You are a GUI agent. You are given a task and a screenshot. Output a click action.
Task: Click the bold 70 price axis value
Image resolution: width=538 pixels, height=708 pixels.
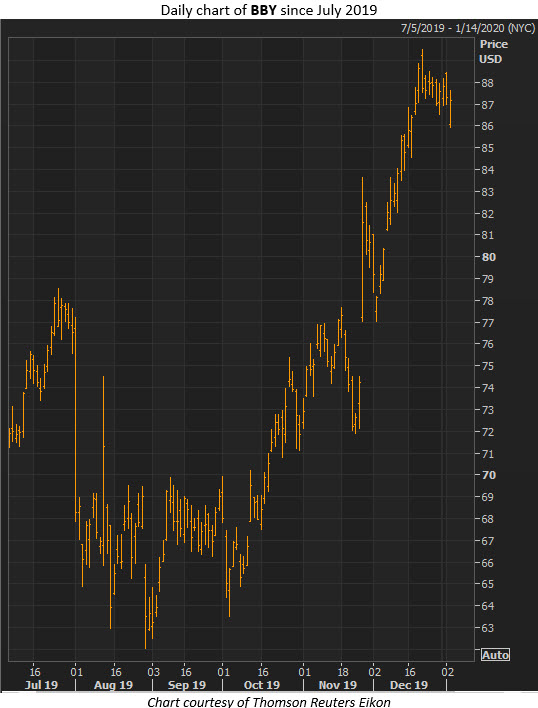click(x=489, y=475)
